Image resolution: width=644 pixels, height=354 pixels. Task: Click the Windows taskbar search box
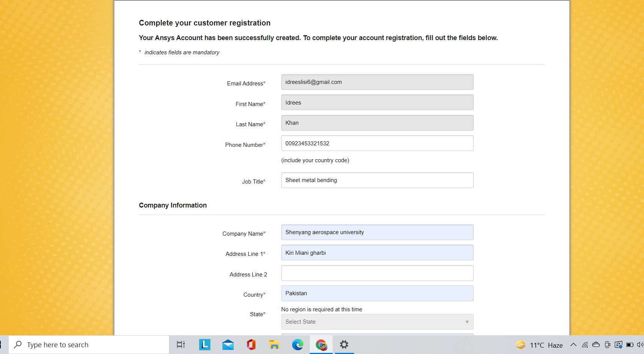click(89, 345)
